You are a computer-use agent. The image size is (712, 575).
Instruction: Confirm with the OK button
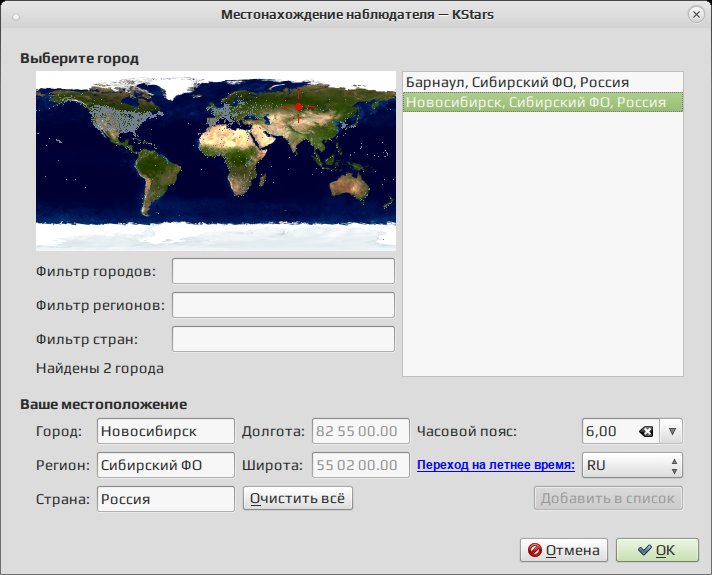pyautogui.click(x=657, y=550)
